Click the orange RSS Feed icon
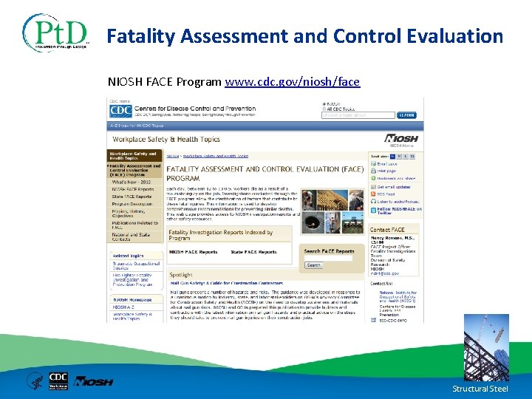This screenshot has width=532, height=399. tap(373, 194)
